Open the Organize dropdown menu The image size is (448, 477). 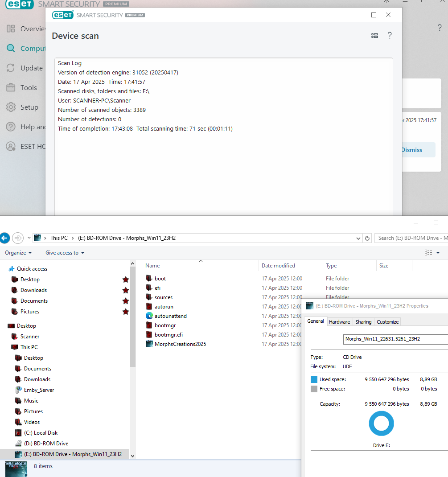pos(18,253)
